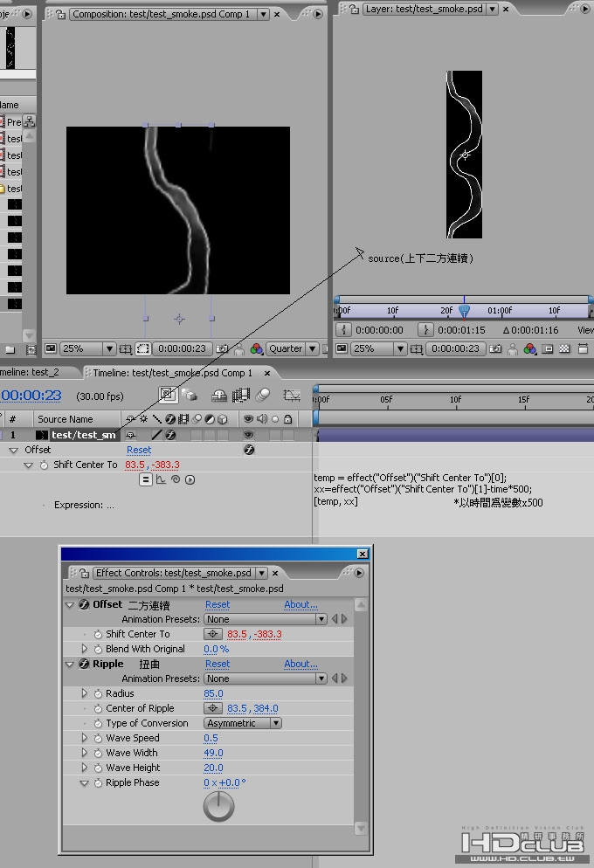Toggle the Wave Speed stopwatch
The height and width of the screenshot is (868, 594).
[98, 738]
